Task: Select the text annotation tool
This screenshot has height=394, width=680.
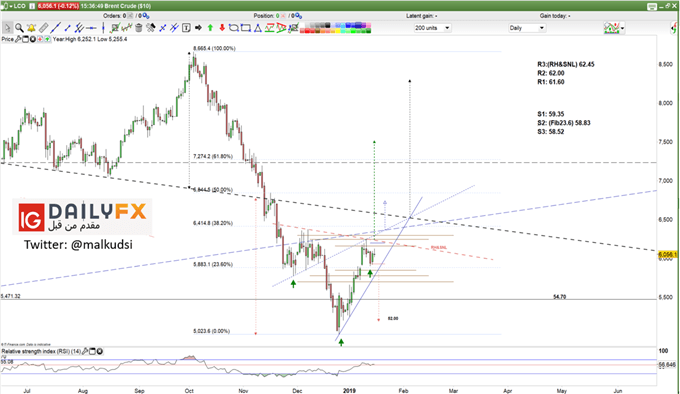Action: [186, 28]
